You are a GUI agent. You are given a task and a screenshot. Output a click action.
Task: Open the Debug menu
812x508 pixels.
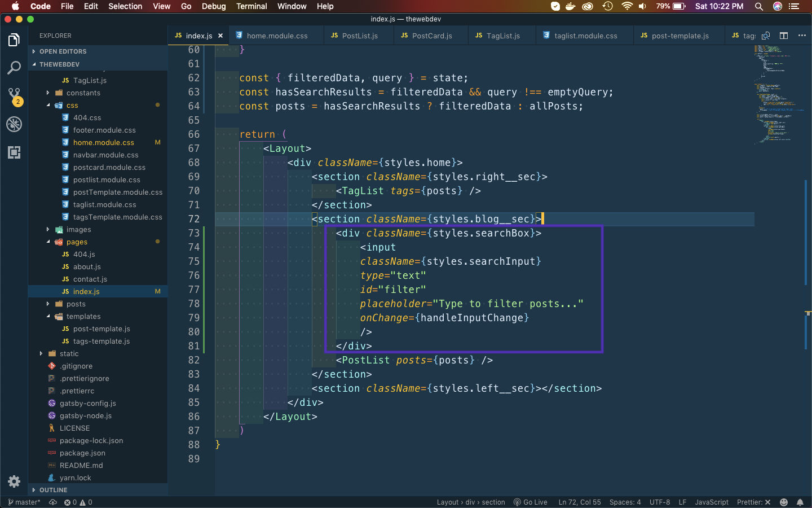tap(214, 6)
